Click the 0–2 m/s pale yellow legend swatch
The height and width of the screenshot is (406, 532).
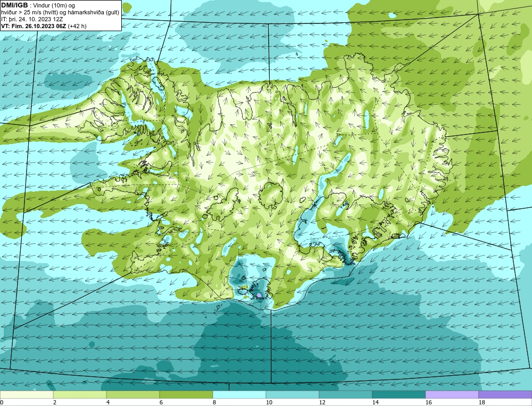coord(27,395)
